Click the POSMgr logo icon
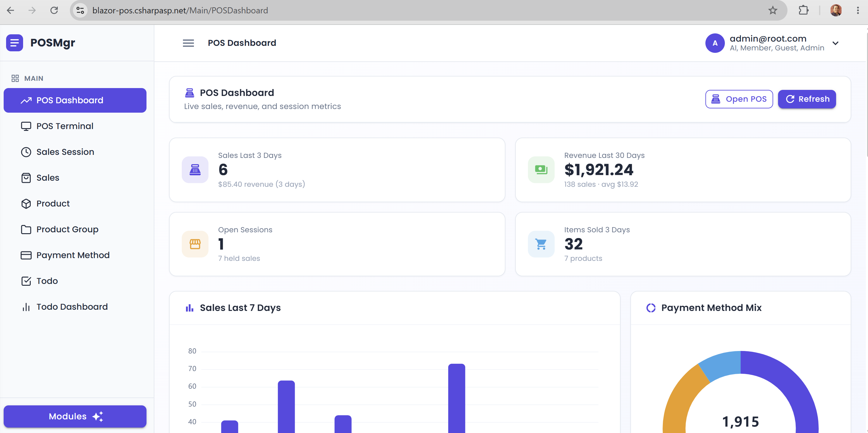Image resolution: width=868 pixels, height=433 pixels. tap(15, 43)
